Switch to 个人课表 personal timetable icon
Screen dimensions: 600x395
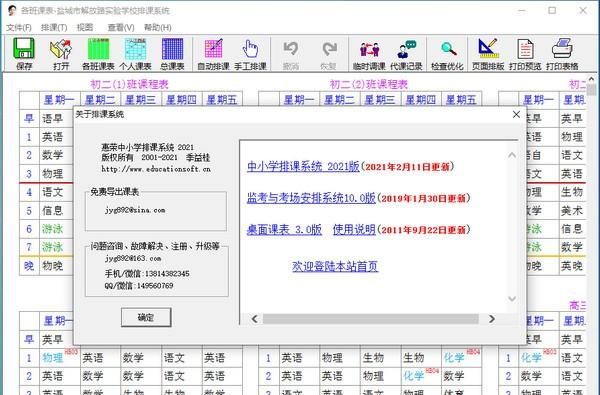135,54
